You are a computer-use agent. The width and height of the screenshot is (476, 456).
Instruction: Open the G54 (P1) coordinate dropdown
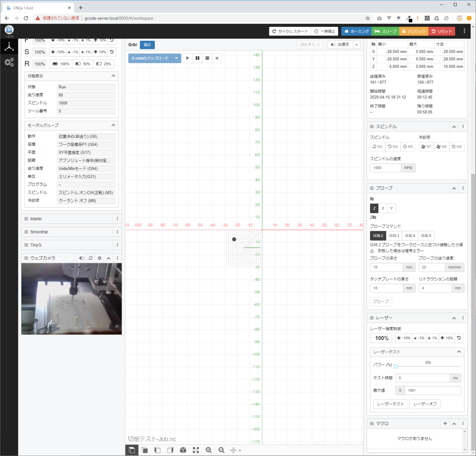pyautogui.click(x=310, y=45)
